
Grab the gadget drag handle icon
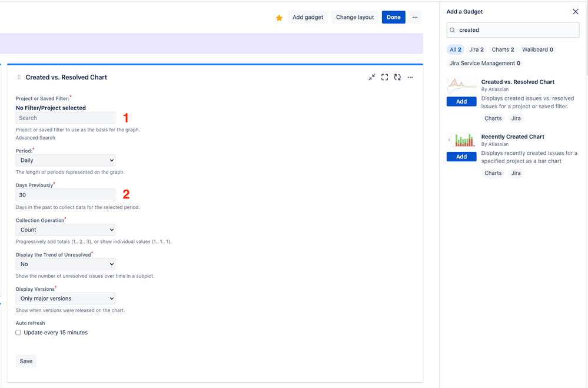point(19,77)
